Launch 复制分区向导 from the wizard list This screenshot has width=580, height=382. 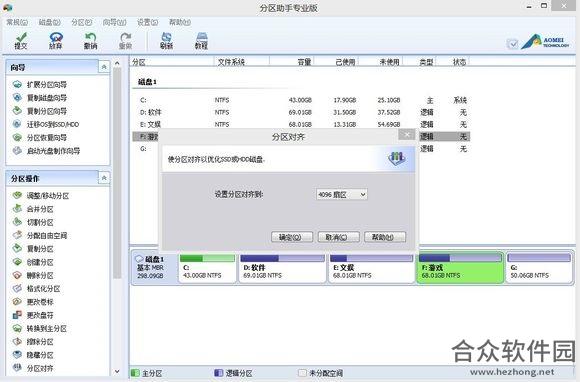[x=40, y=111]
